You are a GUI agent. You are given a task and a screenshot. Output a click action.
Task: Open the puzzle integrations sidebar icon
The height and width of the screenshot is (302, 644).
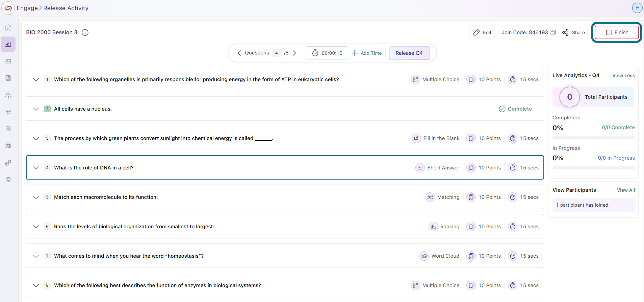(x=8, y=163)
